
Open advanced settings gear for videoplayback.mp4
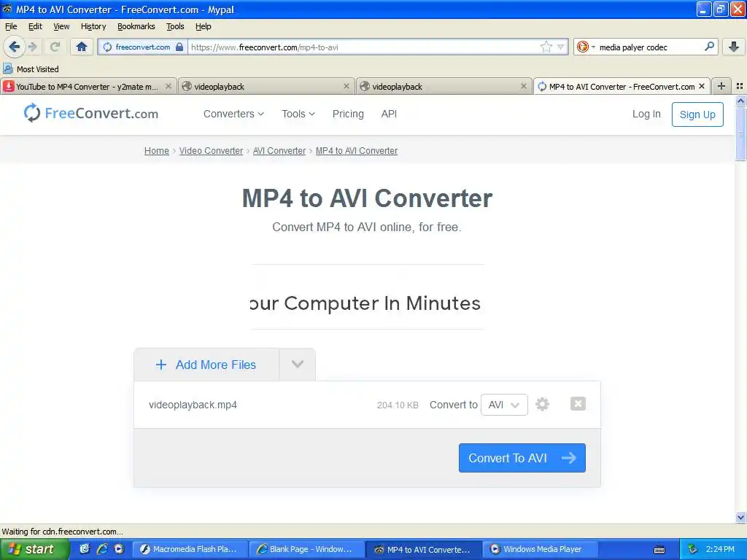coord(542,404)
